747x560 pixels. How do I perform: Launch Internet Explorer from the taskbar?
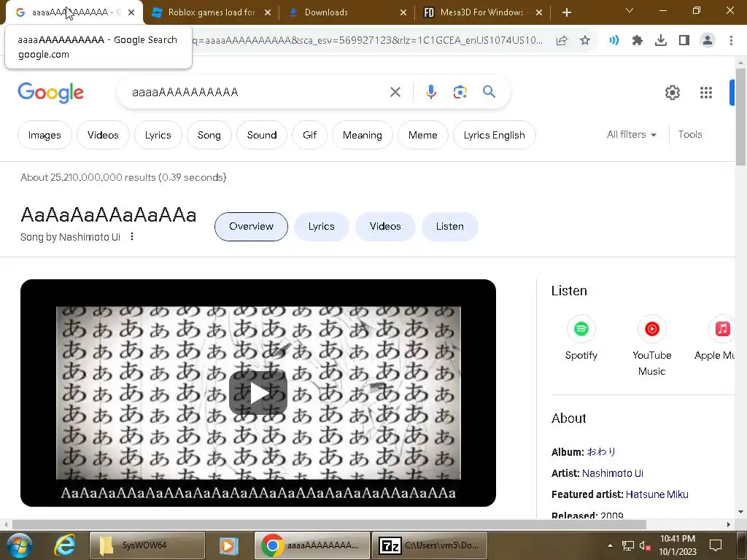click(x=64, y=545)
